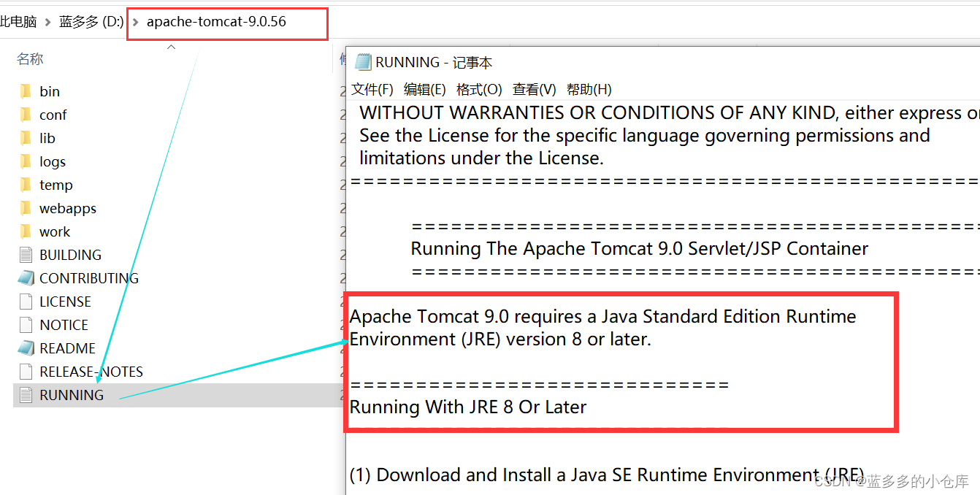Select the CONTRIBUTING file name
Screen dimensions: 980x495
(x=89, y=278)
